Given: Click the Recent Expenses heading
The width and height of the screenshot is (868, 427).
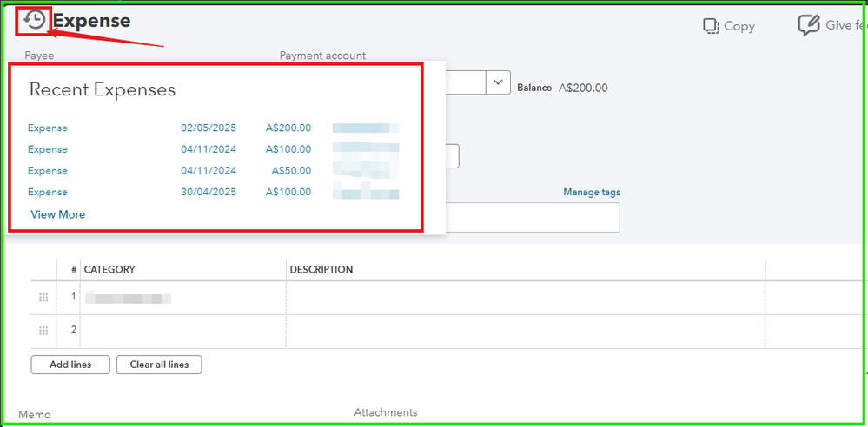Looking at the screenshot, I should [x=103, y=89].
